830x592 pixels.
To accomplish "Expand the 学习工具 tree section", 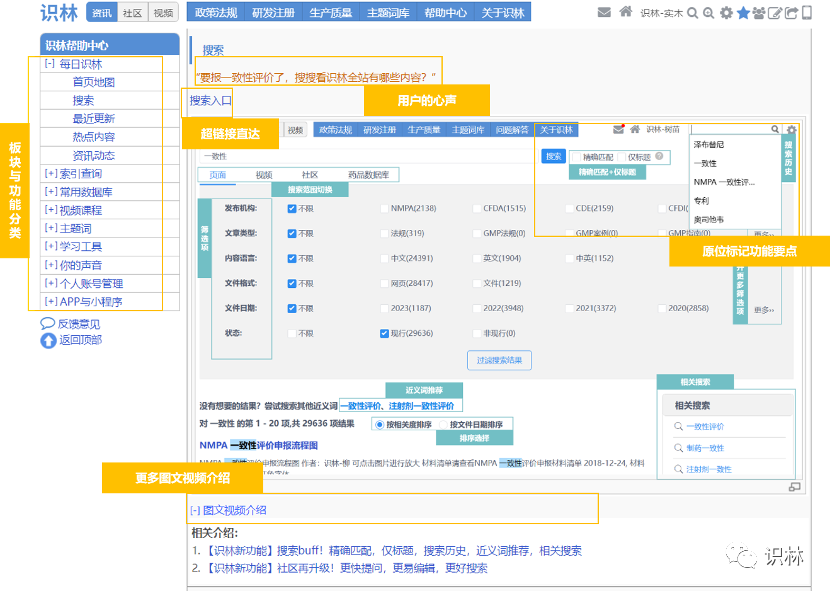I will [51, 246].
